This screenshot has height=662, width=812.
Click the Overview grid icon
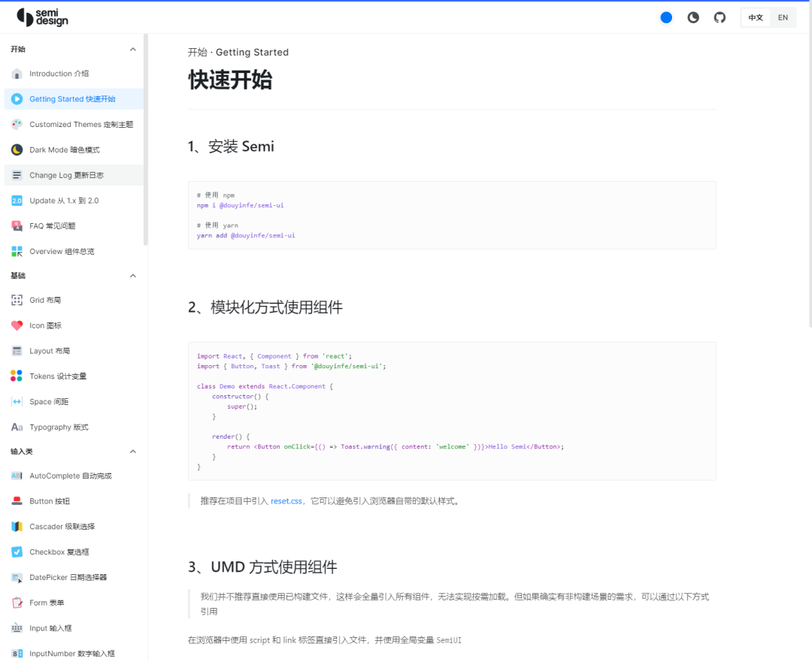tap(17, 252)
